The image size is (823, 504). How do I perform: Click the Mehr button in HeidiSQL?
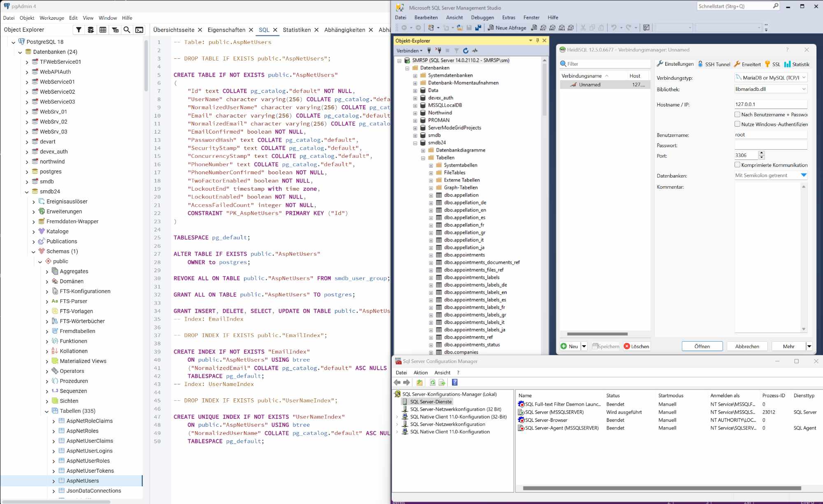(788, 346)
